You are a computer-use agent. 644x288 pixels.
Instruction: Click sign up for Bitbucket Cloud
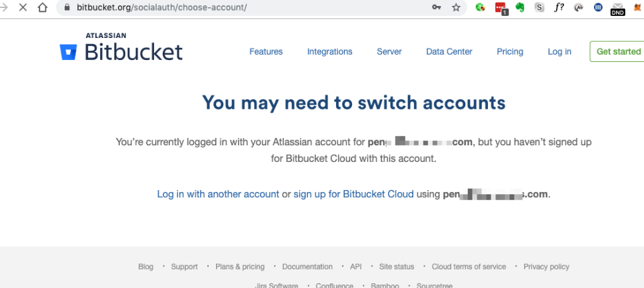[353, 194]
